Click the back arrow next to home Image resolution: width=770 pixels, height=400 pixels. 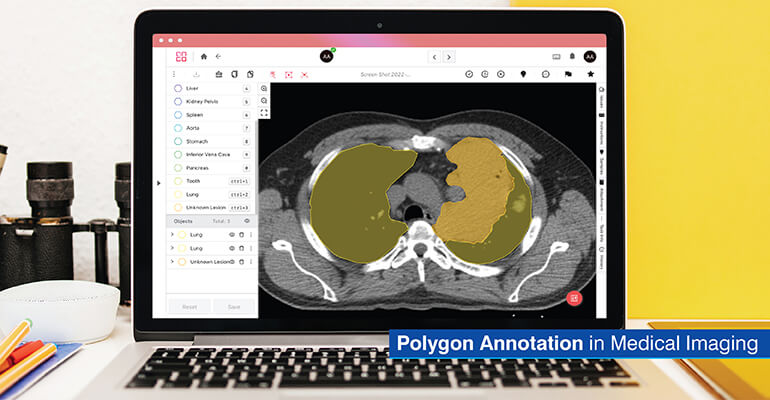coord(219,57)
